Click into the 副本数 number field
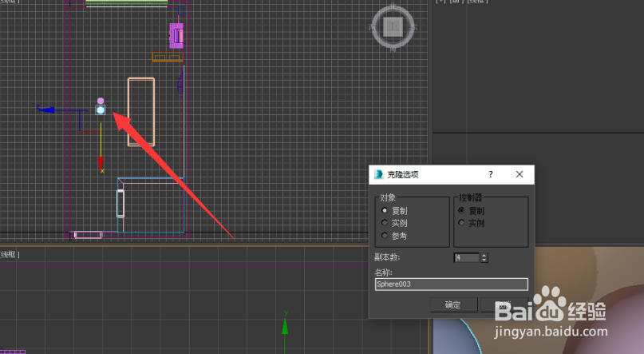This screenshot has height=354, width=644. [x=467, y=258]
